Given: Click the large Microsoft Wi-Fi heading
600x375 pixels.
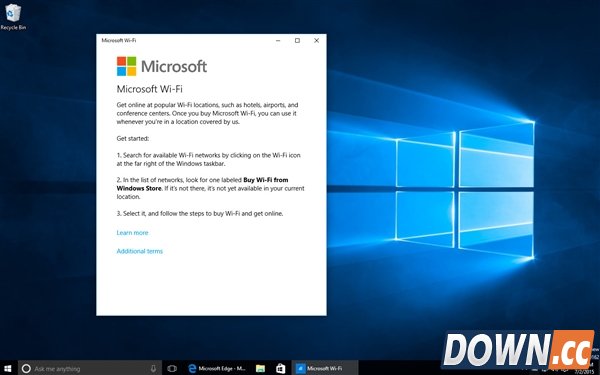Looking at the screenshot, I should (x=150, y=89).
